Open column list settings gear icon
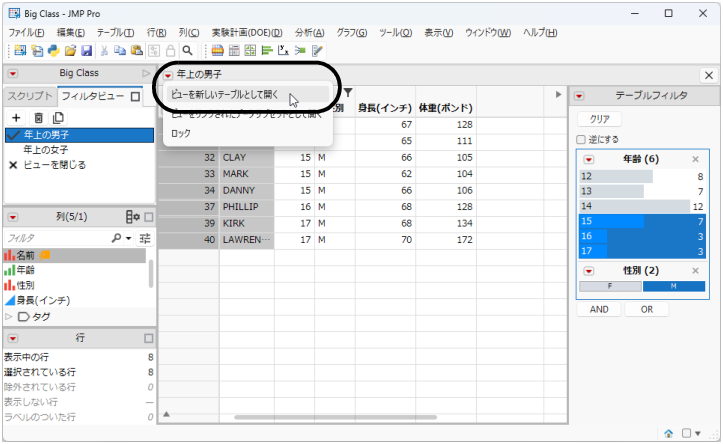Image resolution: width=723 pixels, height=444 pixels. tap(133, 217)
